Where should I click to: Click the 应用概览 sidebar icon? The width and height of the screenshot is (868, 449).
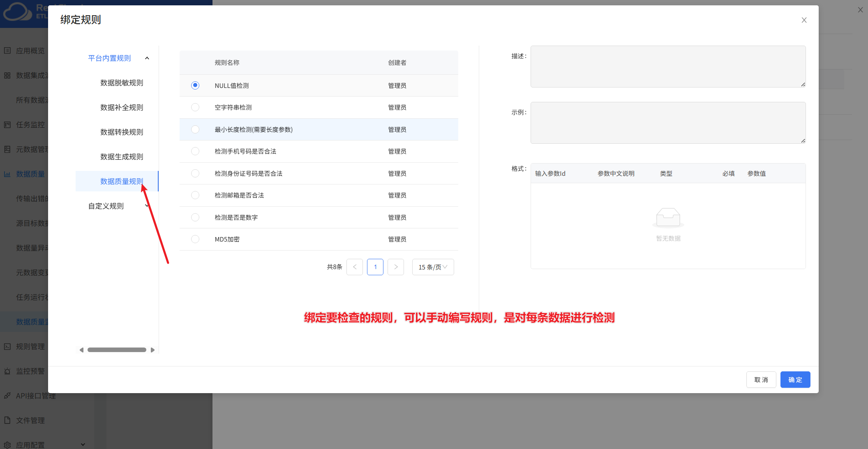(x=7, y=51)
